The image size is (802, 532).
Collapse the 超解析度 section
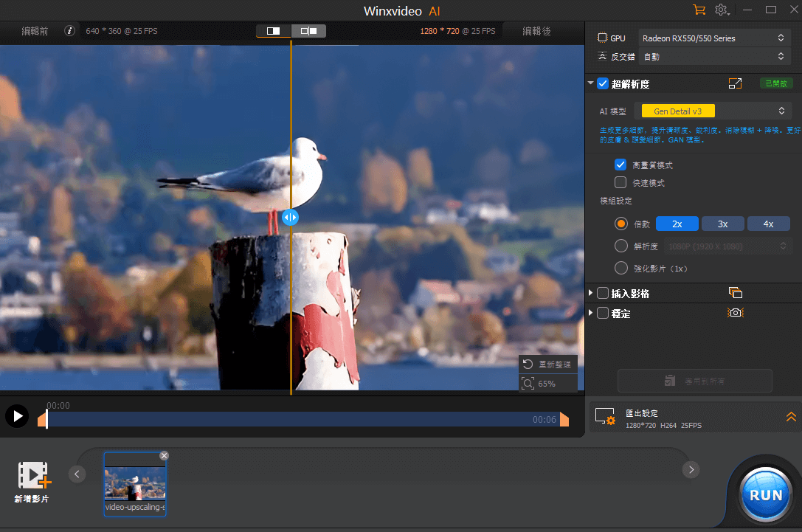pos(591,83)
